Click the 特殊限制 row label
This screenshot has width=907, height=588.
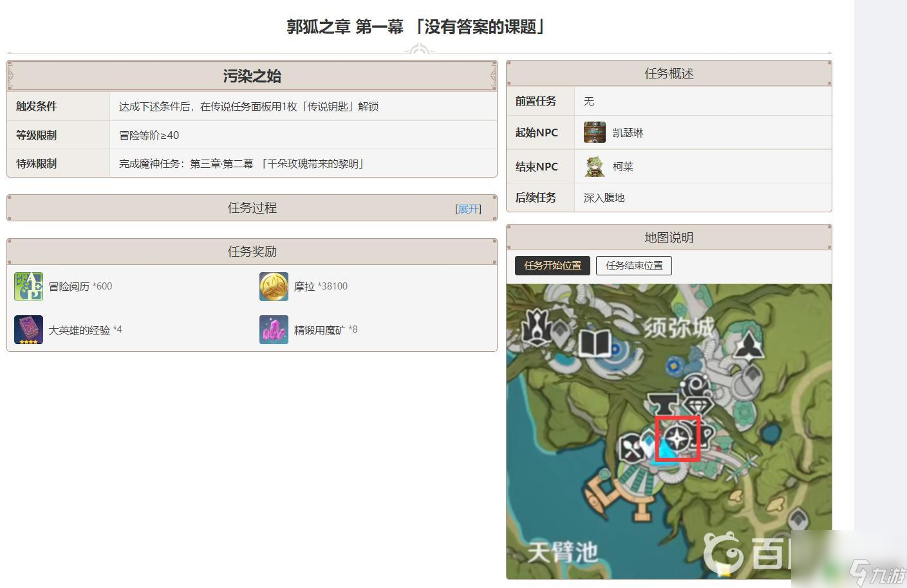[x=36, y=163]
